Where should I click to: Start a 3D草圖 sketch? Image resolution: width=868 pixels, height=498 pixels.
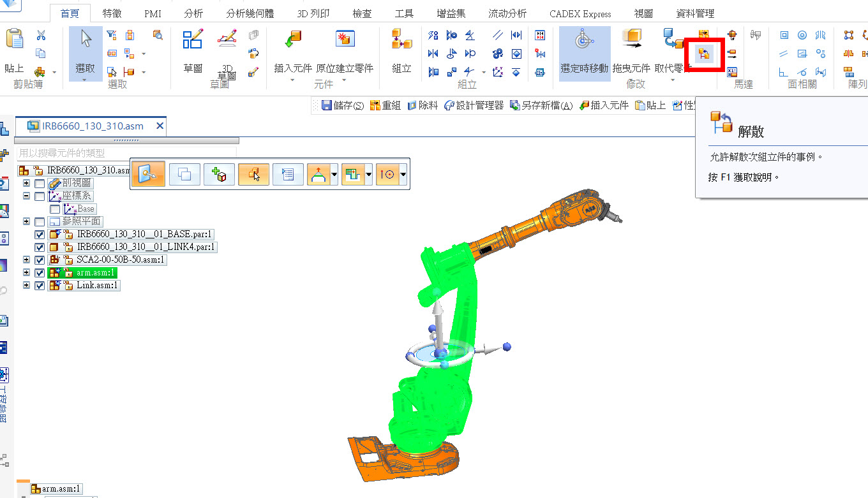pyautogui.click(x=227, y=40)
